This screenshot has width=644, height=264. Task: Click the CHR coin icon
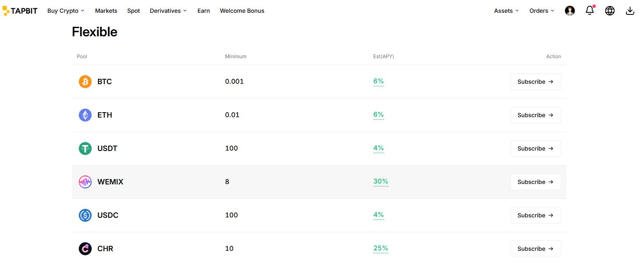(x=85, y=249)
